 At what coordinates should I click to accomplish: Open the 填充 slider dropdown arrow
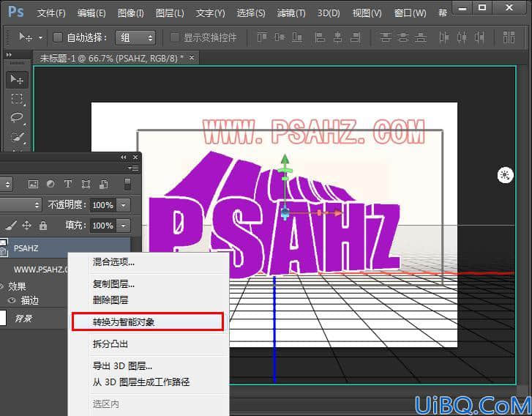(x=124, y=226)
